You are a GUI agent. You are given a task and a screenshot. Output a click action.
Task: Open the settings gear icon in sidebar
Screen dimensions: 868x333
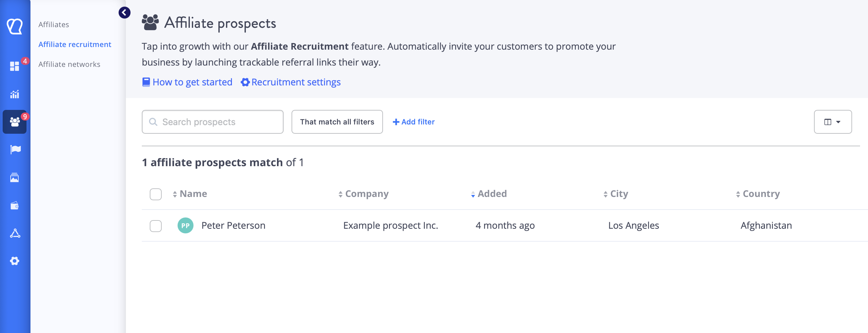(15, 261)
